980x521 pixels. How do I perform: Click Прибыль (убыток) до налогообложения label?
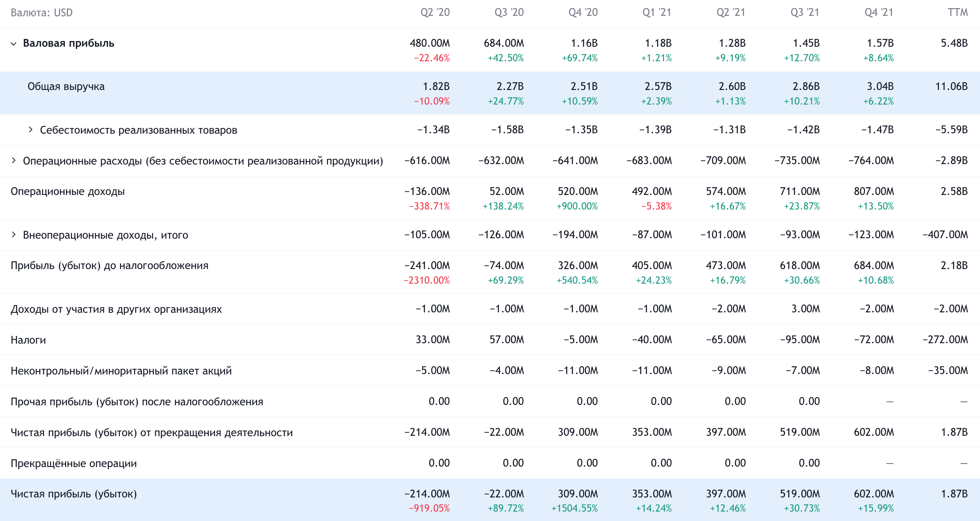pos(110,266)
